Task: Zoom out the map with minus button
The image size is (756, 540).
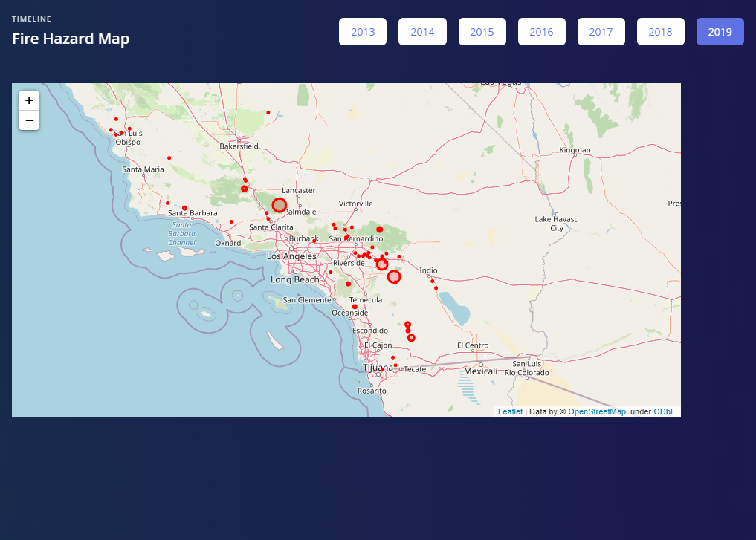Action: point(29,120)
